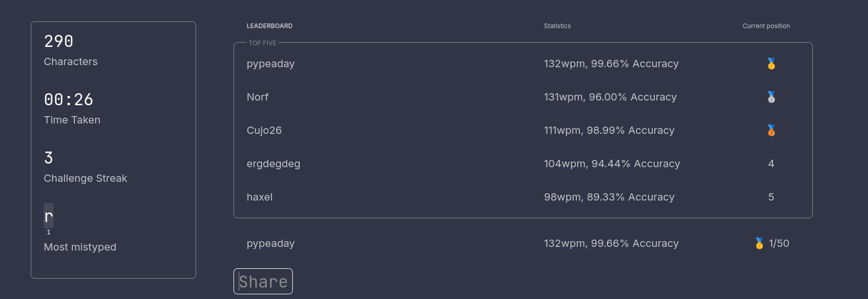Click the ergdegdeg username
This screenshot has width=868, height=299.
(274, 164)
